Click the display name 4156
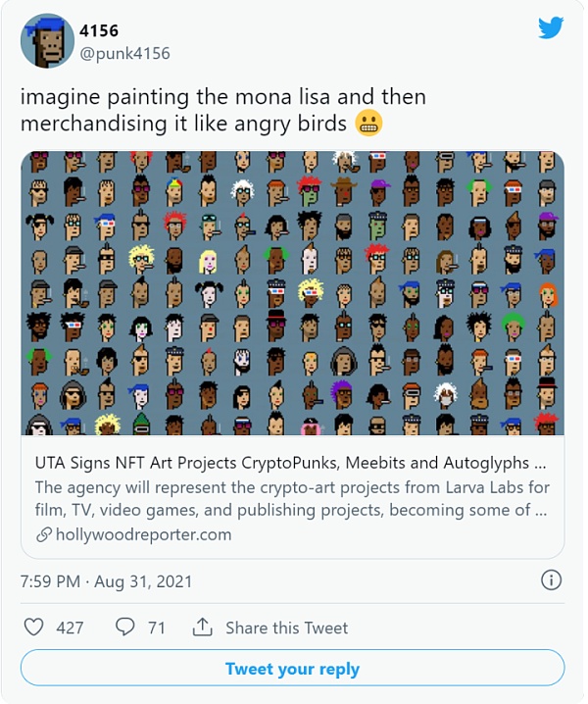The width and height of the screenshot is (588, 704). point(99,30)
